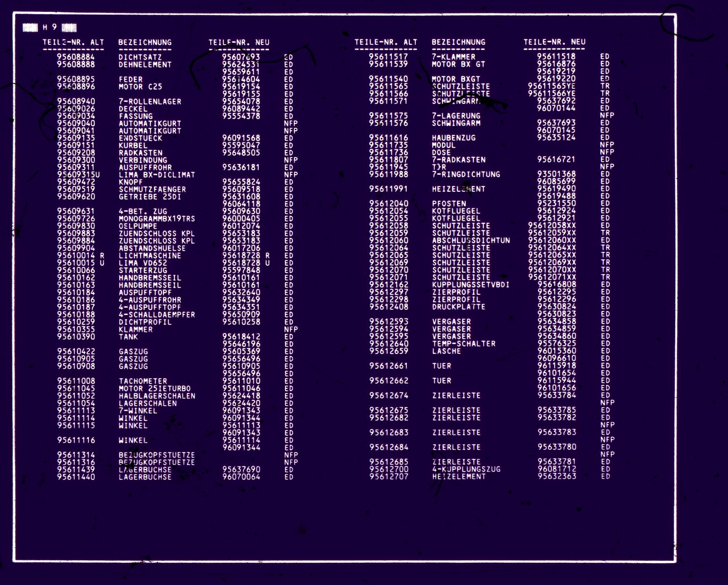Click the 7-LAGERUNG entry
Image resolution: width=728 pixels, height=585 pixels.
coord(456,116)
